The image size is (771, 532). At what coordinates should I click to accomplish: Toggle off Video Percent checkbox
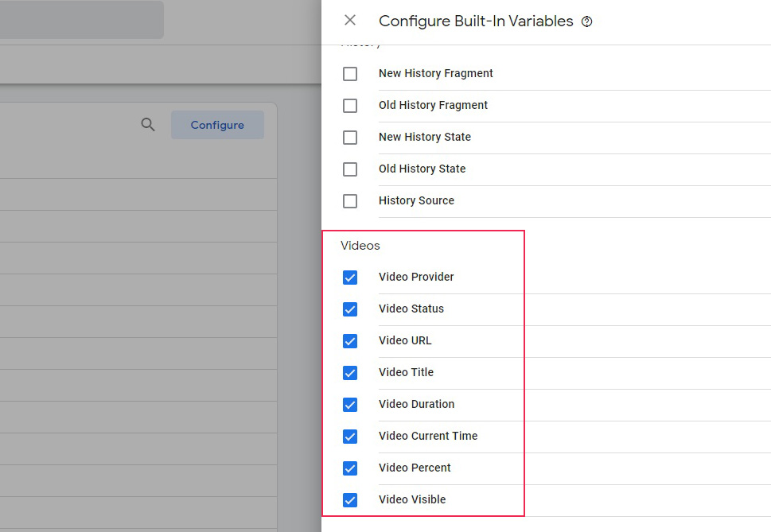350,468
